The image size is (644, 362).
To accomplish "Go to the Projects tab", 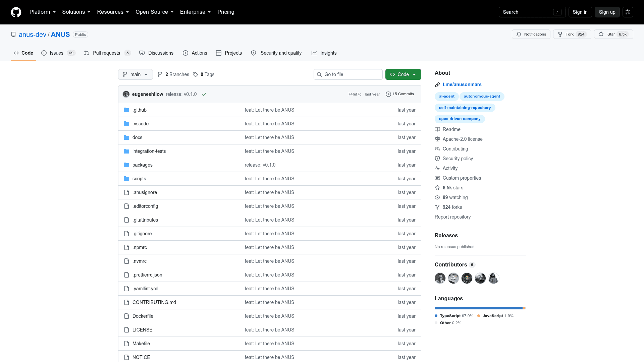I will [x=229, y=53].
